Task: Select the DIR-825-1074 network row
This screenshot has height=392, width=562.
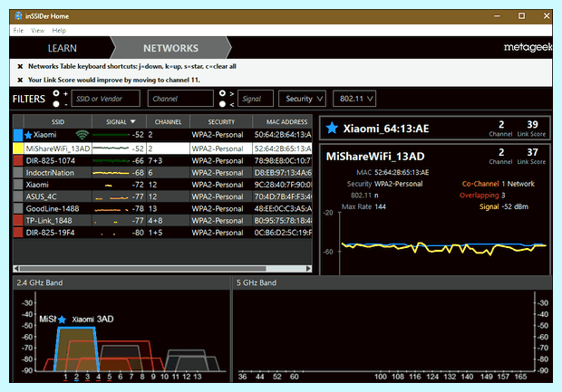Action: (163, 160)
